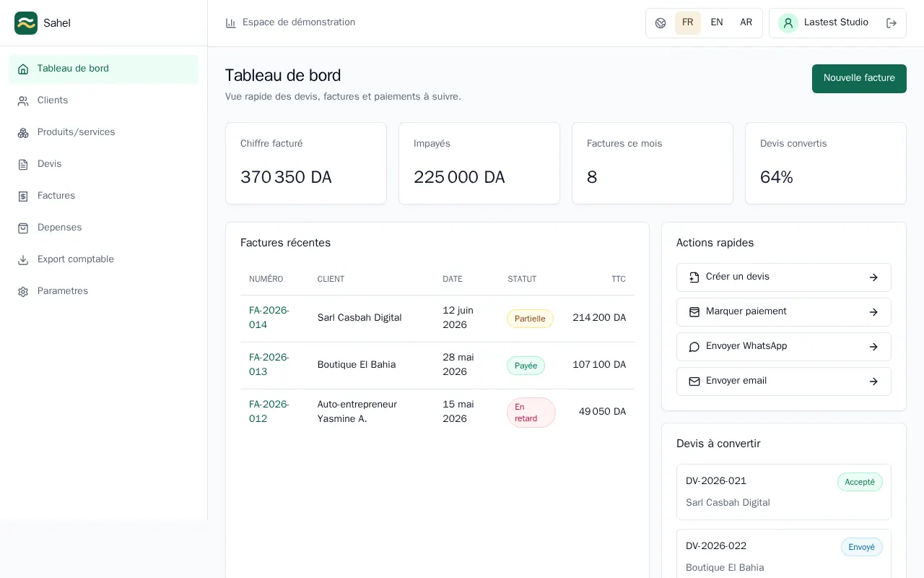Click the Parametres gear icon
Screen dimensions: 924x578
(23, 292)
